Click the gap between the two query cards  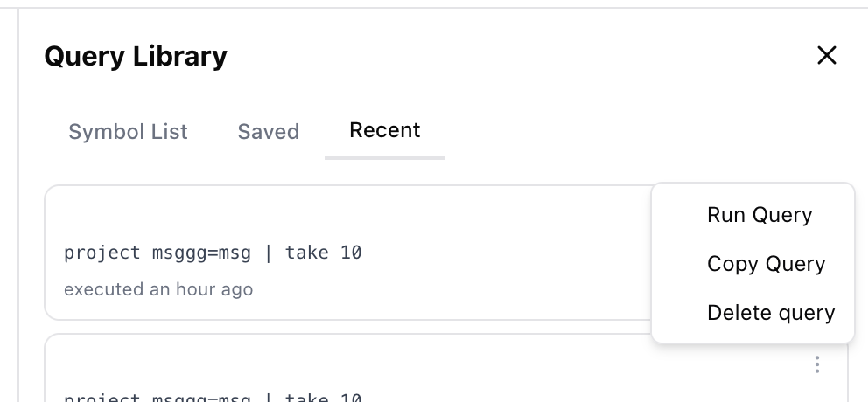(x=347, y=327)
